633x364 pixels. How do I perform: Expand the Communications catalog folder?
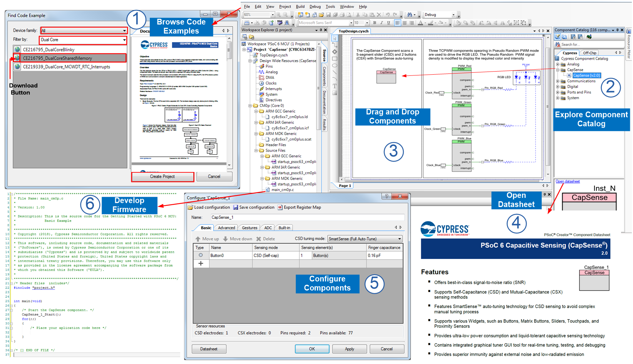(x=558, y=81)
